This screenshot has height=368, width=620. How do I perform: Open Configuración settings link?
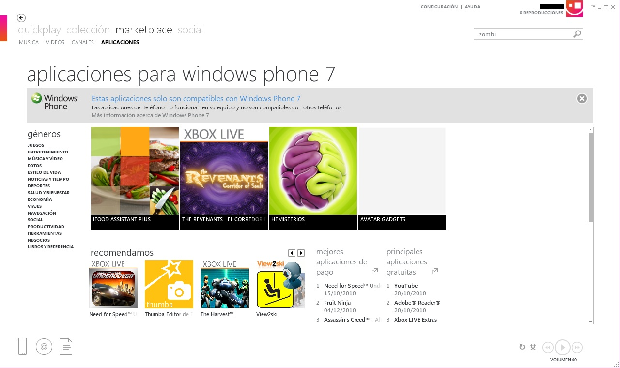tap(439, 6)
